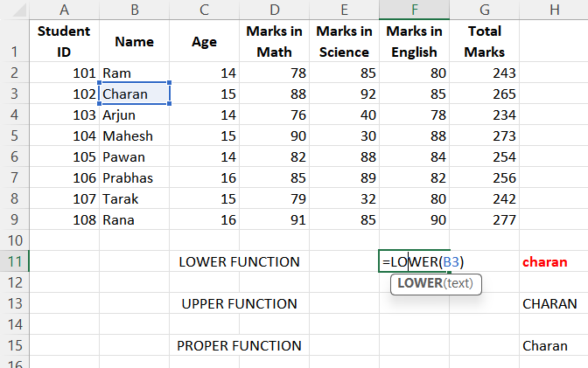588x368 pixels.
Task: Select column A header
Action: pos(65,9)
